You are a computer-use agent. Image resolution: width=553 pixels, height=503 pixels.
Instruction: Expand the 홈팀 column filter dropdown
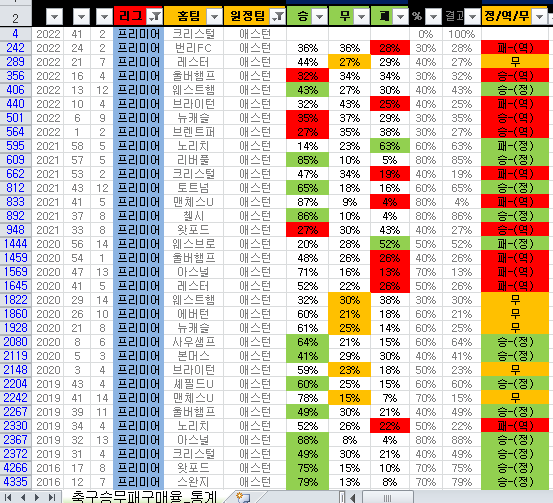214,16
